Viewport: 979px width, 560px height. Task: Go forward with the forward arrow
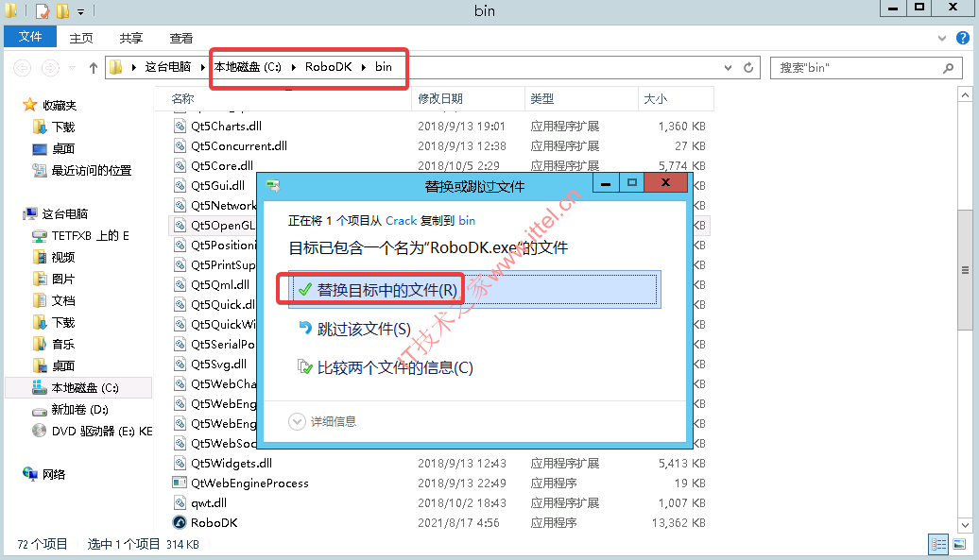click(50, 67)
